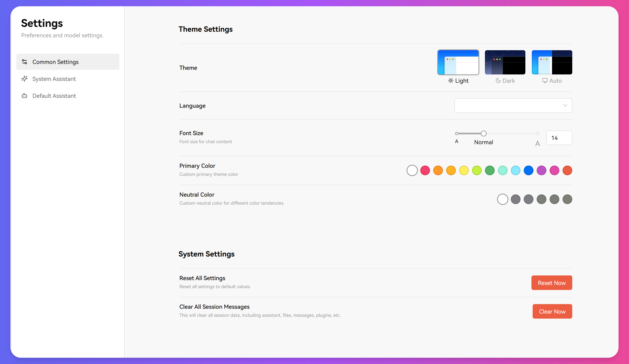Select the orange primary color swatch
The image size is (629, 364).
coord(438,171)
